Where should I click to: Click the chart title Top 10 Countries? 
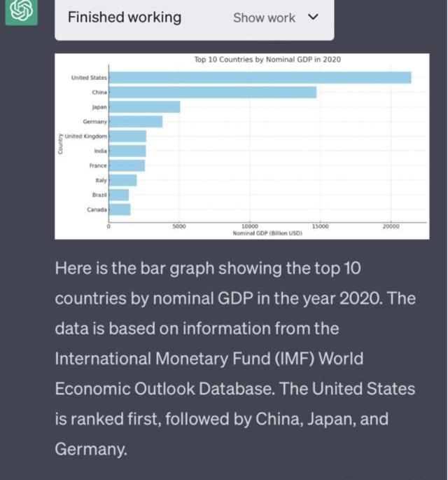point(267,60)
